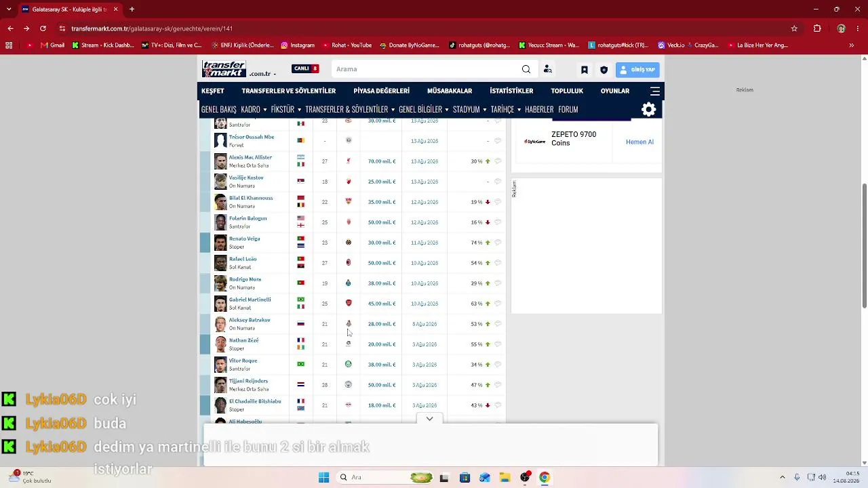Open the GENEL BAKIŞ submenu item
868x488 pixels.
click(218, 109)
